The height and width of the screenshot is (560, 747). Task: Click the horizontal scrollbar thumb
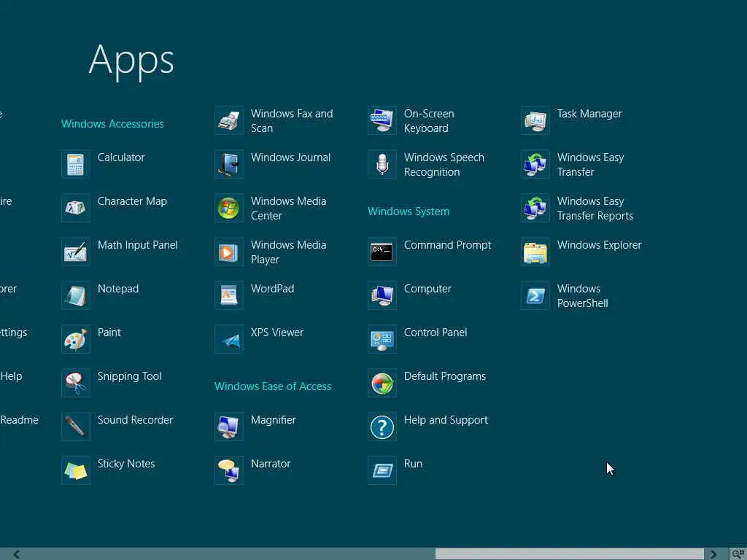569,554
